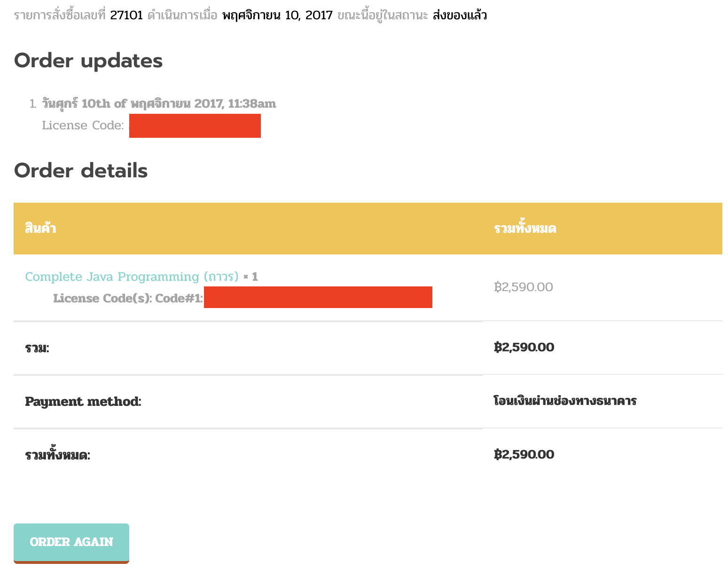Click the redacted Code#1 license block
The height and width of the screenshot is (570, 728).
[x=318, y=297]
